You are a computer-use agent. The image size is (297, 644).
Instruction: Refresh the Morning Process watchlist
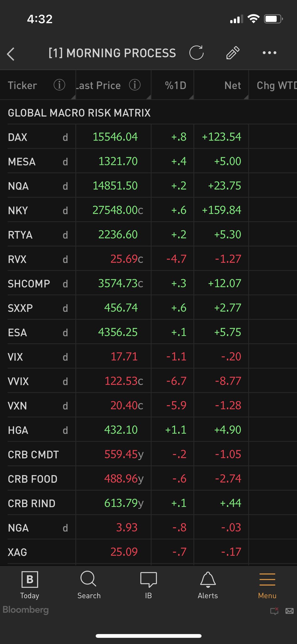197,53
